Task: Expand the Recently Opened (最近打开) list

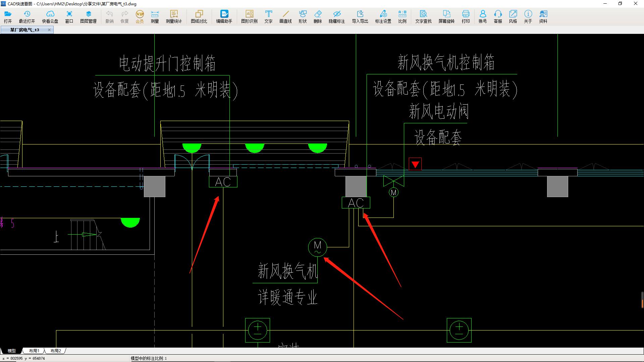Action: [27, 16]
